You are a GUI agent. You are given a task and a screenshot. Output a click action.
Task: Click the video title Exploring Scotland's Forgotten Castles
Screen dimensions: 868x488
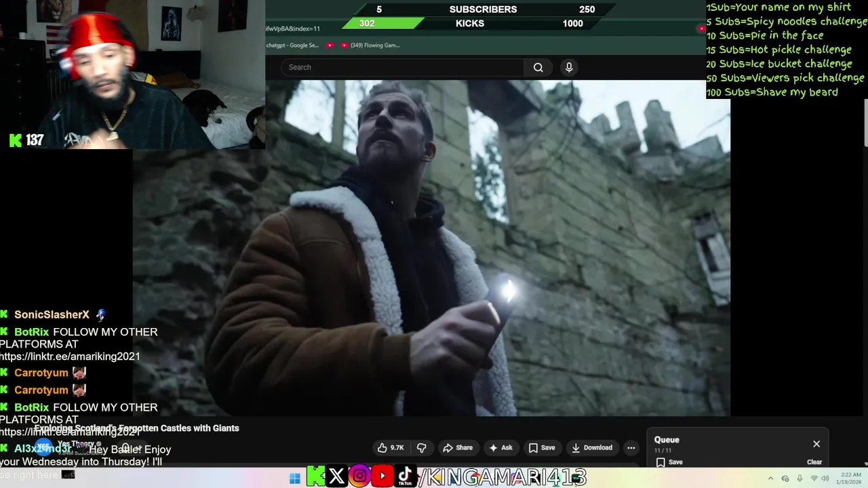[x=136, y=428]
